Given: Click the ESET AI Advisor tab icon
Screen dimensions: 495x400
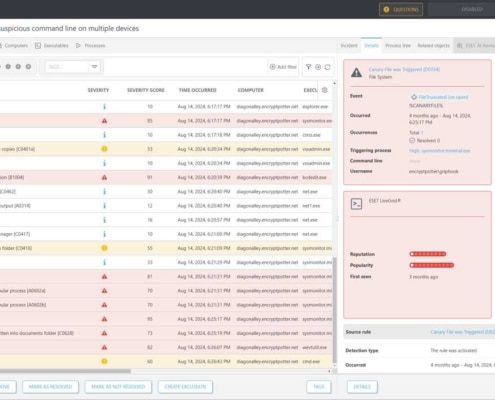Looking at the screenshot, I should click(460, 46).
